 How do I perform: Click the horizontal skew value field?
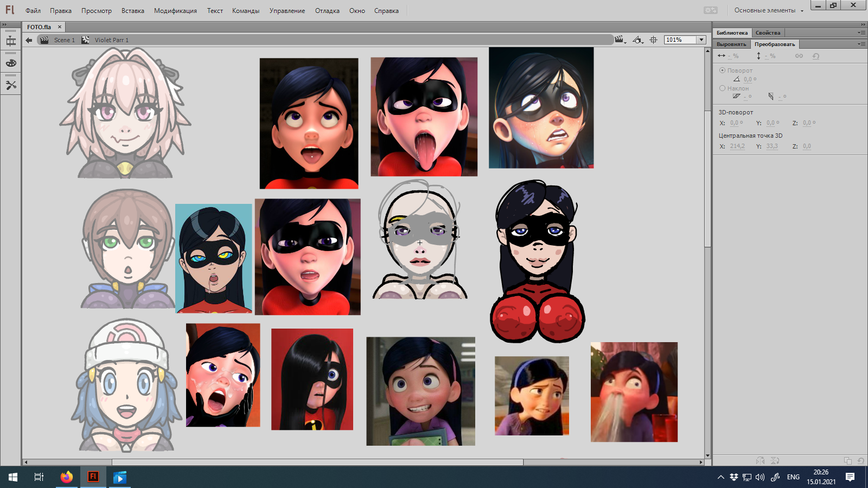click(x=746, y=97)
